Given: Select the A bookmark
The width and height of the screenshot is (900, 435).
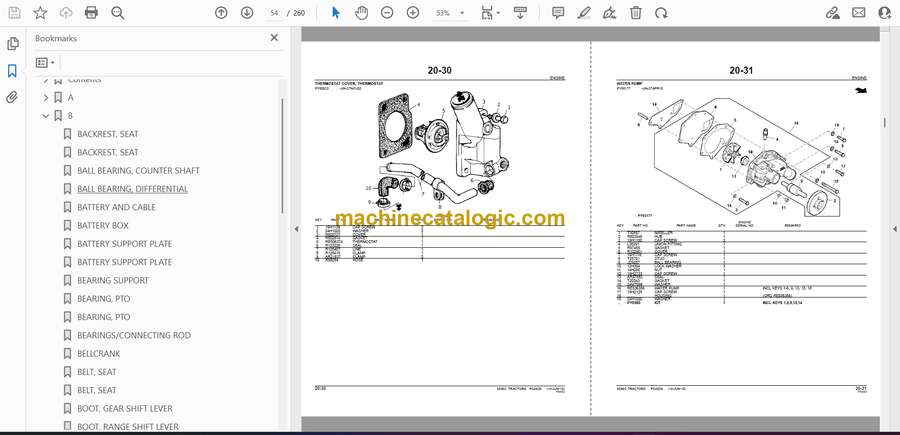Looking at the screenshot, I should pos(71,98).
